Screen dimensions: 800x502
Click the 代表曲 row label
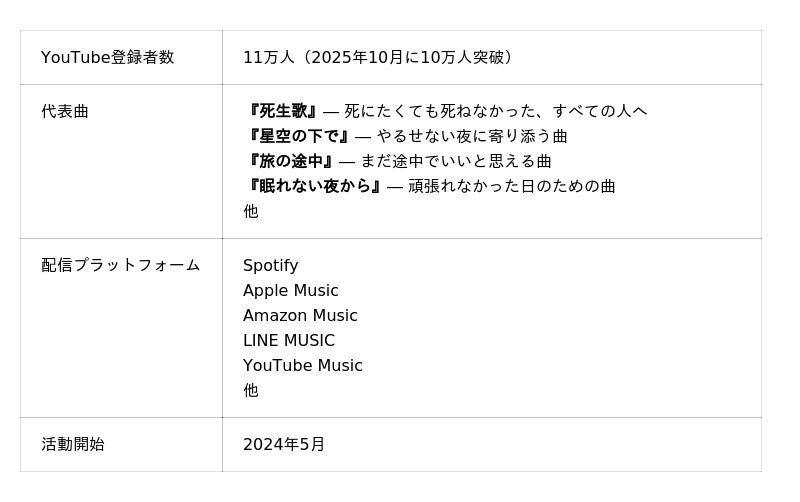click(x=65, y=111)
